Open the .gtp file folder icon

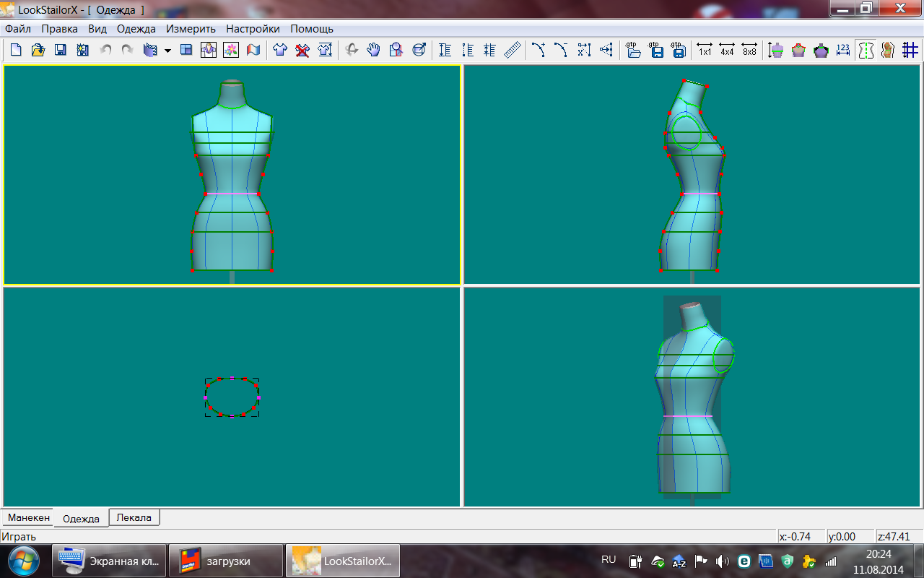634,50
